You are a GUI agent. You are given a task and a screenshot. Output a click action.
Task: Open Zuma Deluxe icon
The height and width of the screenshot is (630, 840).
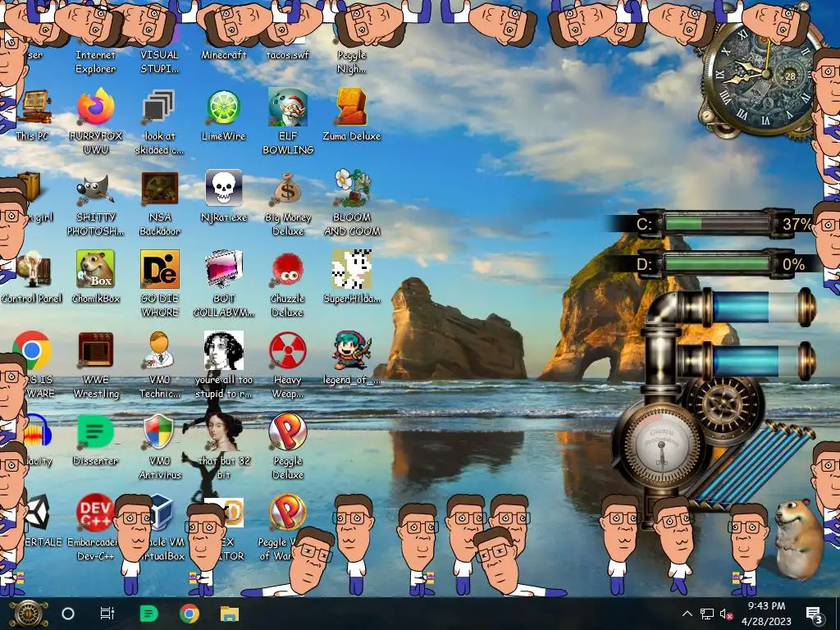point(351,107)
